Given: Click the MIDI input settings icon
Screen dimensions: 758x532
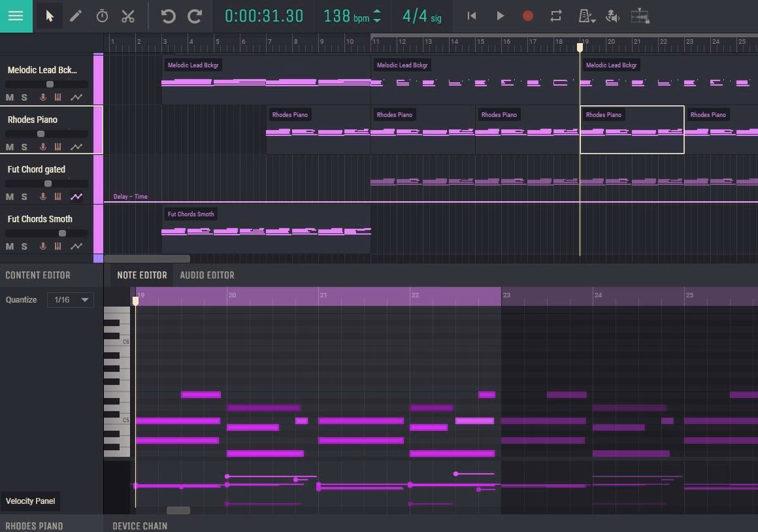Looking at the screenshot, I should (x=612, y=16).
